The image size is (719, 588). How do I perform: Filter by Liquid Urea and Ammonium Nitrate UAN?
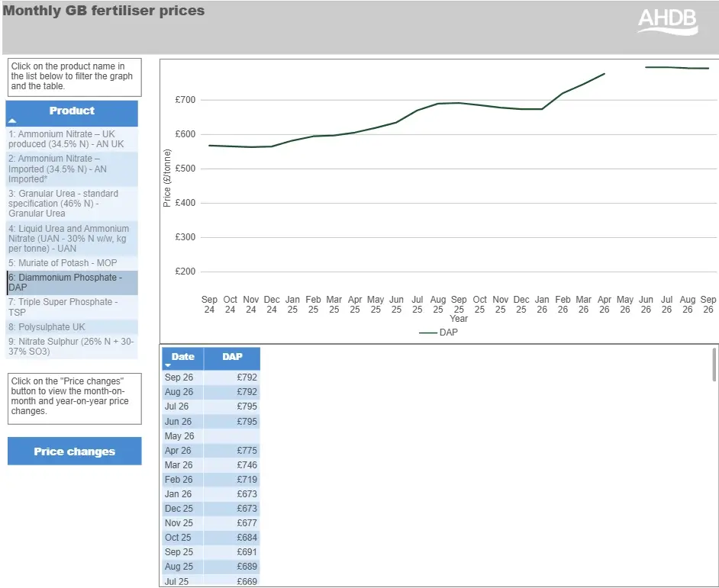point(72,238)
